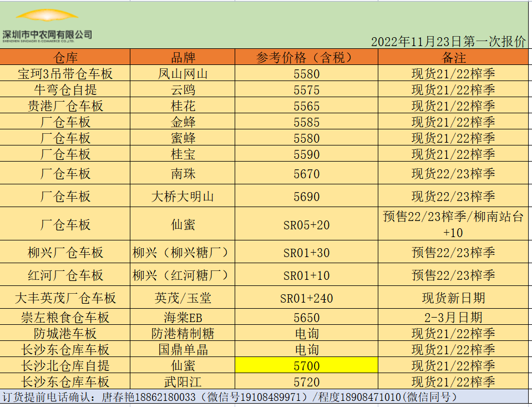
Task: Click the 2-3月日期 remark cell
Action: [x=453, y=317]
